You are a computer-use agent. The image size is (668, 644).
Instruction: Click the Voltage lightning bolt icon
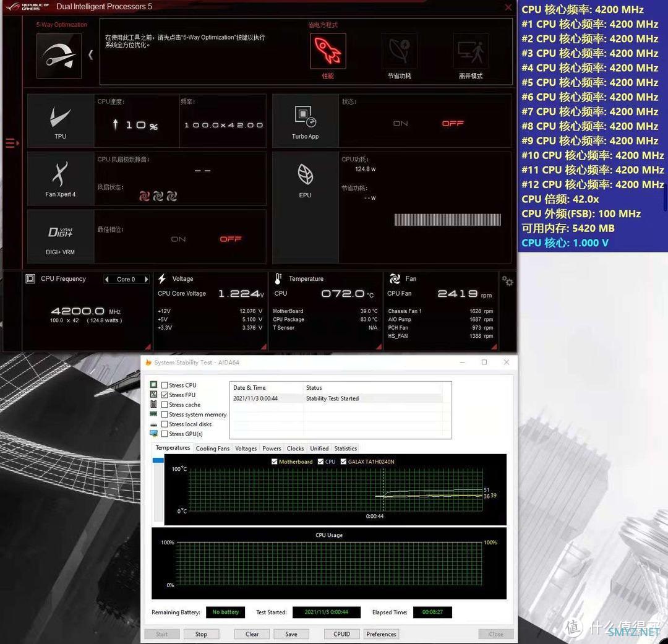point(162,279)
